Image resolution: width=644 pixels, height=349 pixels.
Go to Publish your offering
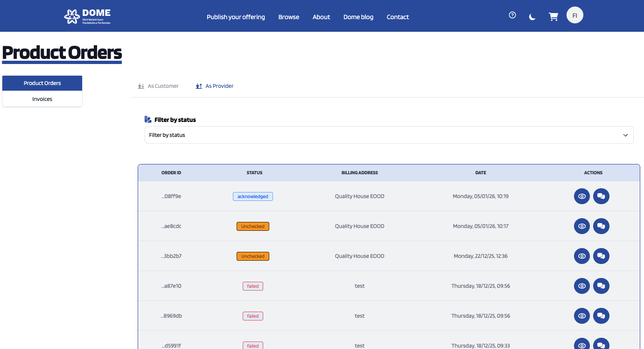[236, 17]
